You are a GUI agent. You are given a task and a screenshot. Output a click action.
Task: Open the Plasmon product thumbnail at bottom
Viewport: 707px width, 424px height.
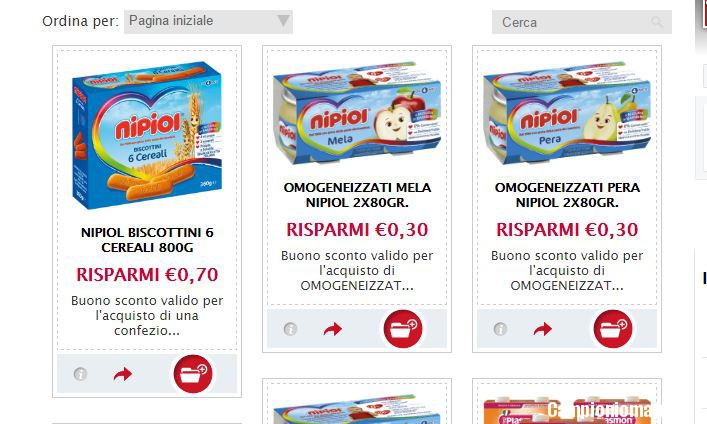click(x=567, y=410)
